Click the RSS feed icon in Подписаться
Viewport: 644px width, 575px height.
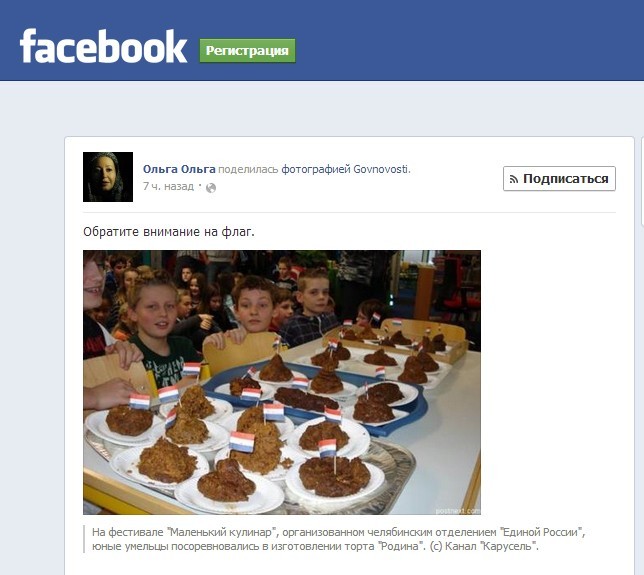[x=513, y=179]
